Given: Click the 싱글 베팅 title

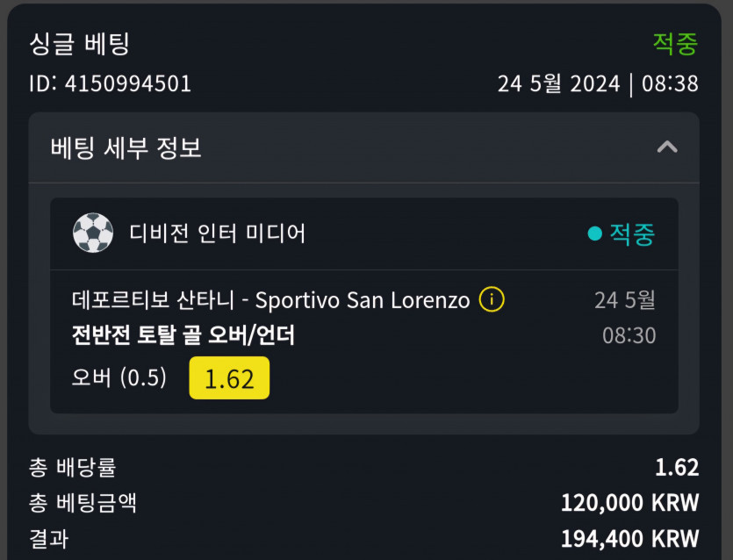Looking at the screenshot, I should pos(79,44).
